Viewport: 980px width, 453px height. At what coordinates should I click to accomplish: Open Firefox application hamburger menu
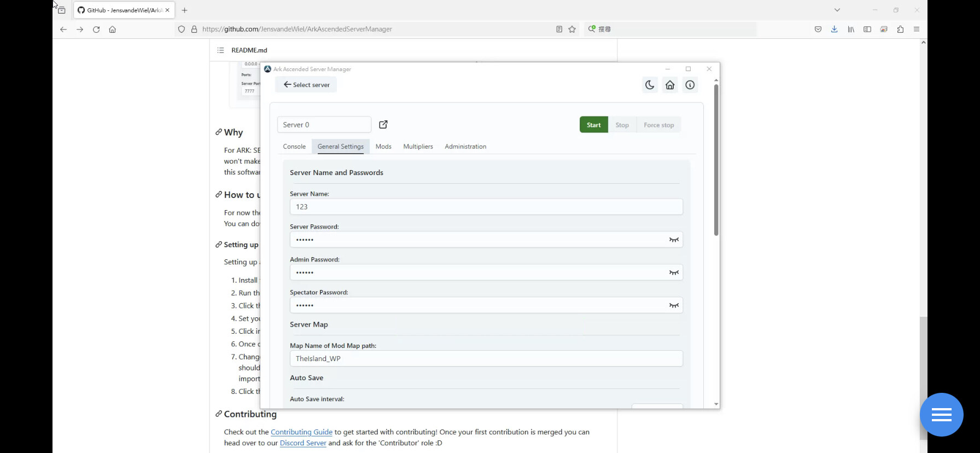coord(917,30)
